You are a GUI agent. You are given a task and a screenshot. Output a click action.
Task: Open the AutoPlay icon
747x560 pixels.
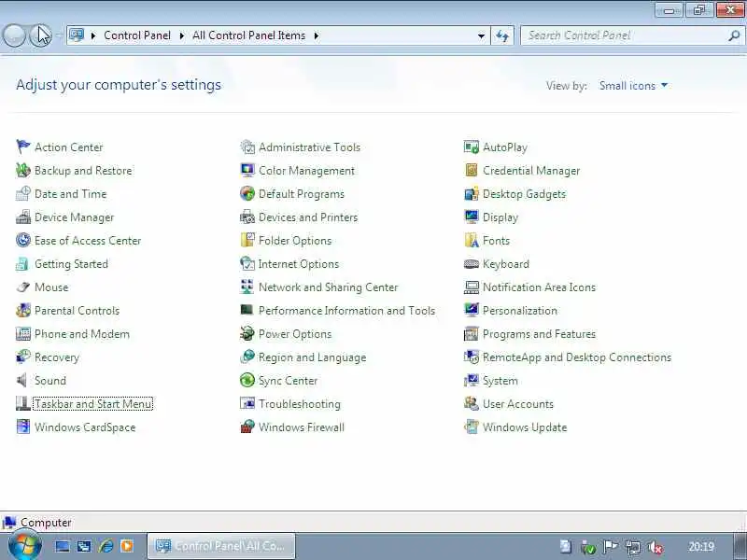point(472,147)
